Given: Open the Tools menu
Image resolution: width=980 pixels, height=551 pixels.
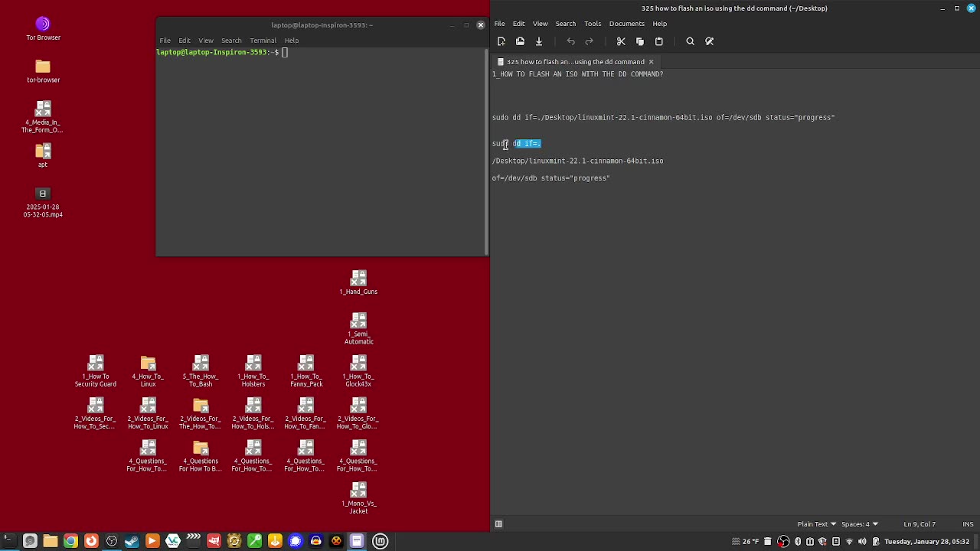Looking at the screenshot, I should point(593,24).
